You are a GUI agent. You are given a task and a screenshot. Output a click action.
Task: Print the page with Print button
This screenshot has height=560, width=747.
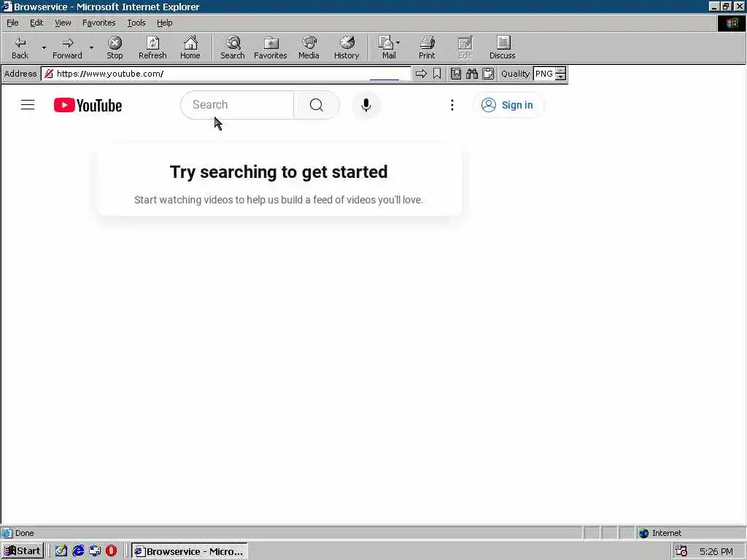tap(427, 47)
